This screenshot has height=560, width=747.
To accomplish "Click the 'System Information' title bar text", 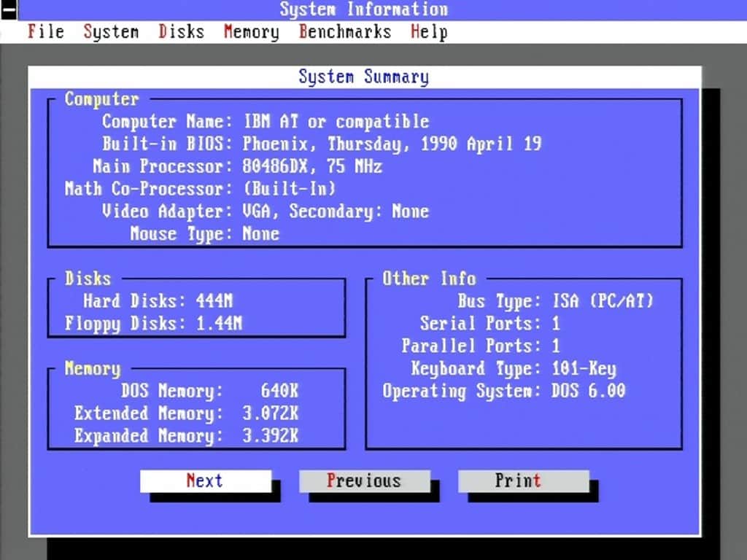I will pyautogui.click(x=364, y=9).
